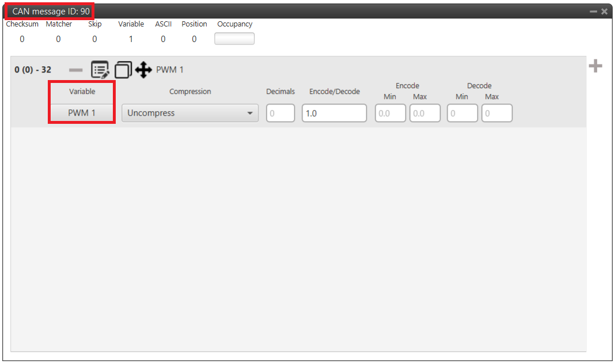This screenshot has height=364, width=615.
Task: Click the four-arrow move icon
Action: click(143, 70)
